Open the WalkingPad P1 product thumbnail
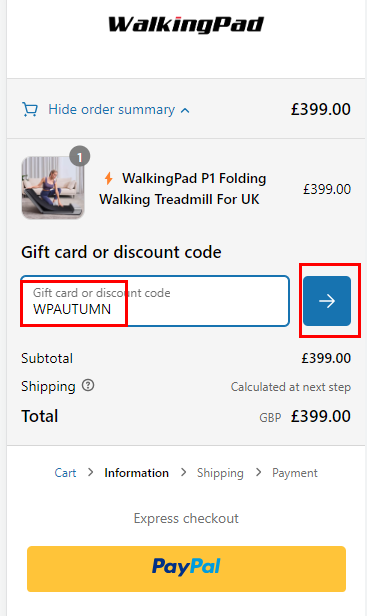The image size is (367, 616). [x=53, y=187]
